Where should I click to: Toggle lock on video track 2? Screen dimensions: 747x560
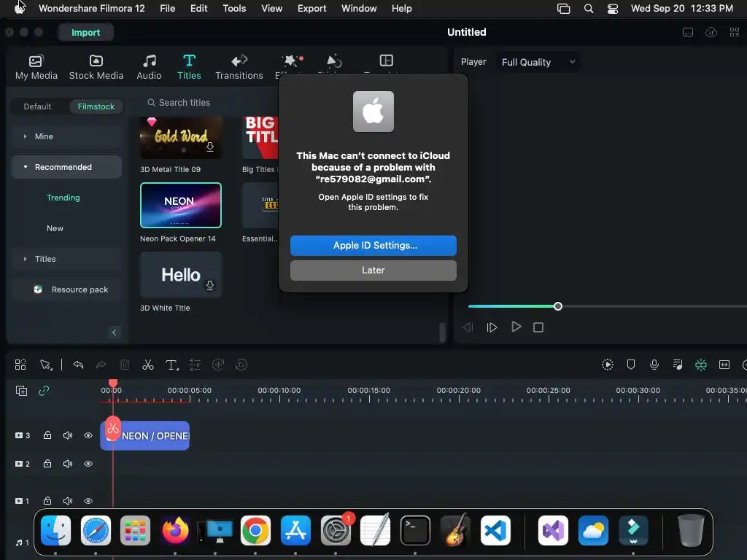[x=47, y=464]
